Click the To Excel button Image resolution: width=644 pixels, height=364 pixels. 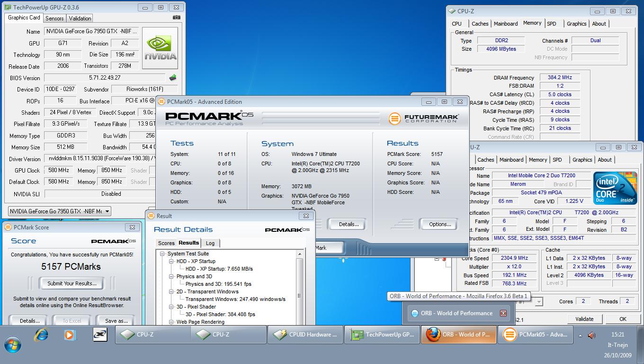(72, 320)
